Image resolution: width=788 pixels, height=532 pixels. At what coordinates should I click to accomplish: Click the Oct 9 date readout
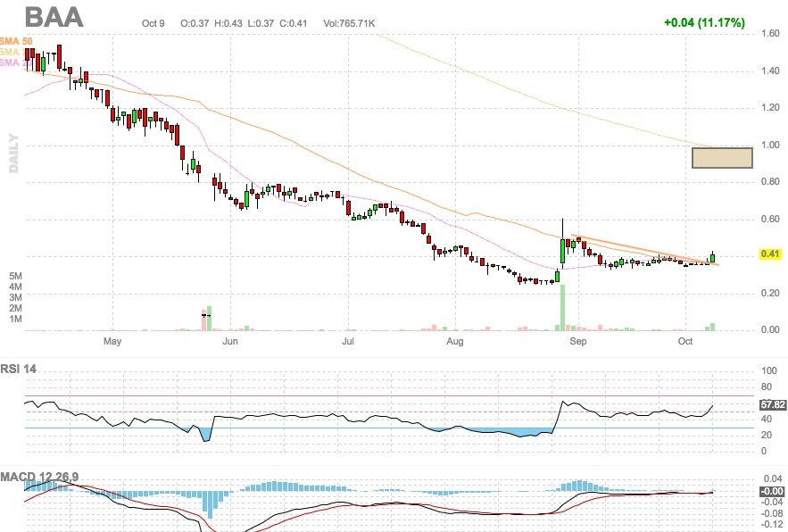coord(154,22)
